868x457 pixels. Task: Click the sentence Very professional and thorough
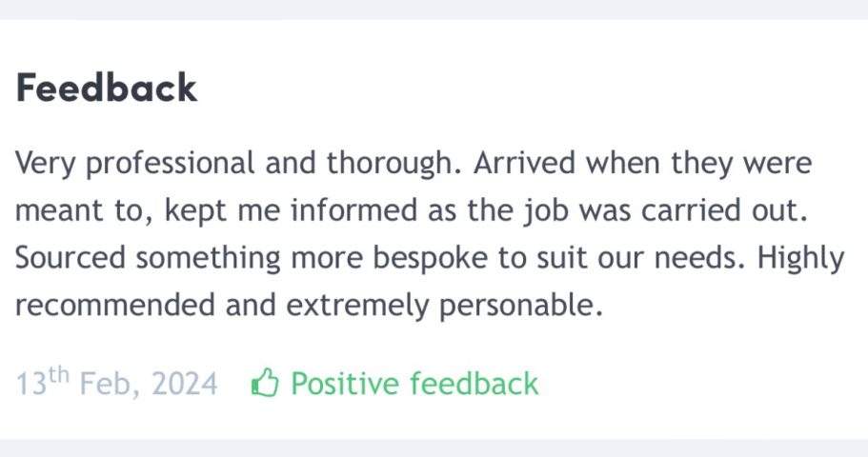[238, 164]
